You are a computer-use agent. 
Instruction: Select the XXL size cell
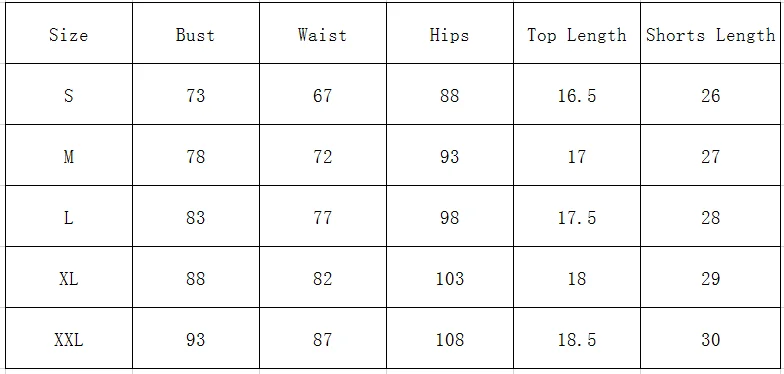[x=69, y=338]
